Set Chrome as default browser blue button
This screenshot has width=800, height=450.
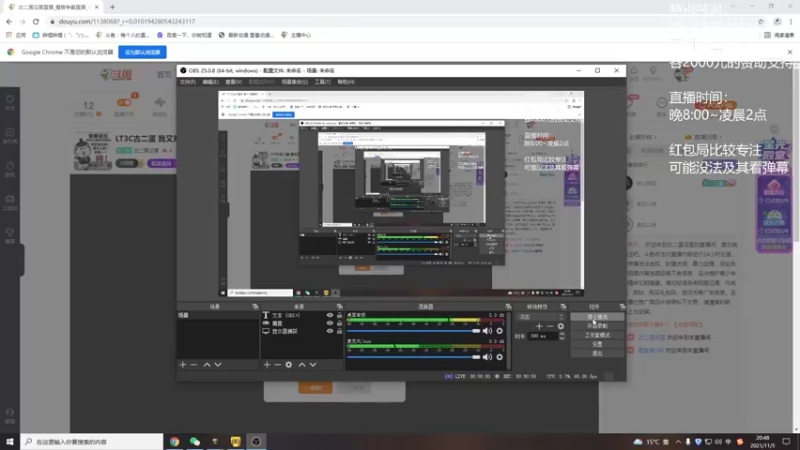tap(142, 52)
